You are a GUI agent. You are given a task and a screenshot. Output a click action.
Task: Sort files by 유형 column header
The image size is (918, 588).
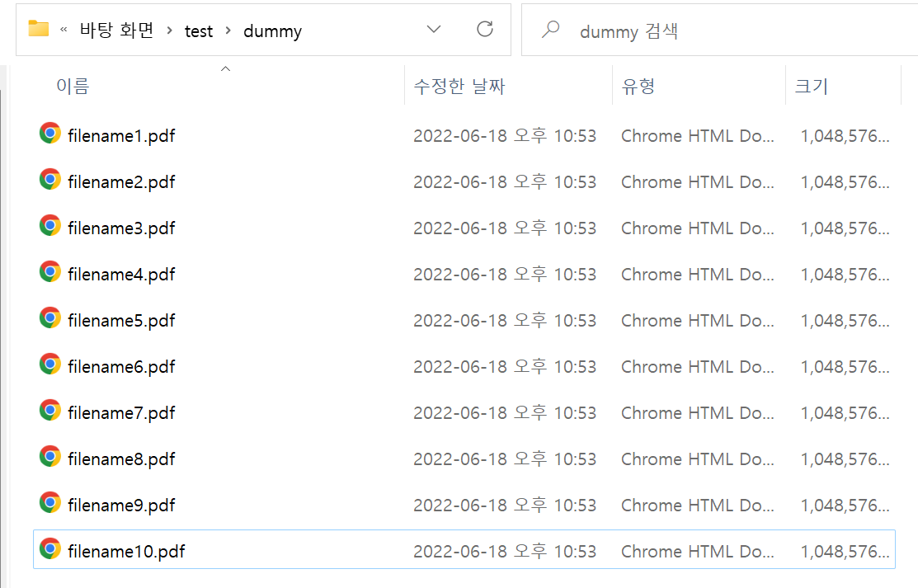[x=638, y=86]
